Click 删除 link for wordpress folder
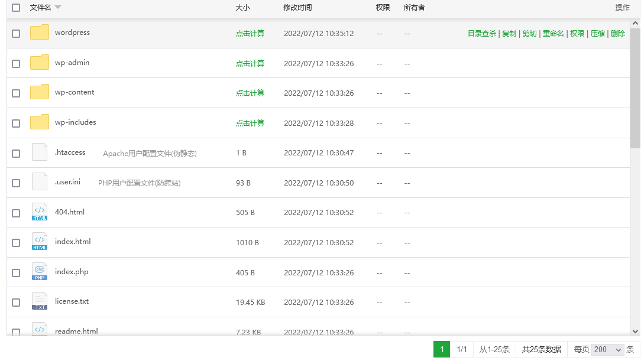 [x=618, y=34]
